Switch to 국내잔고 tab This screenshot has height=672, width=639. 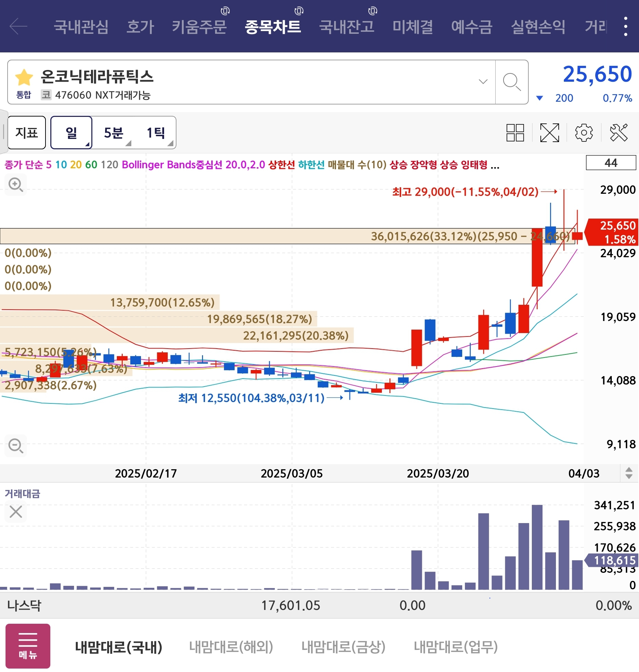347,27
